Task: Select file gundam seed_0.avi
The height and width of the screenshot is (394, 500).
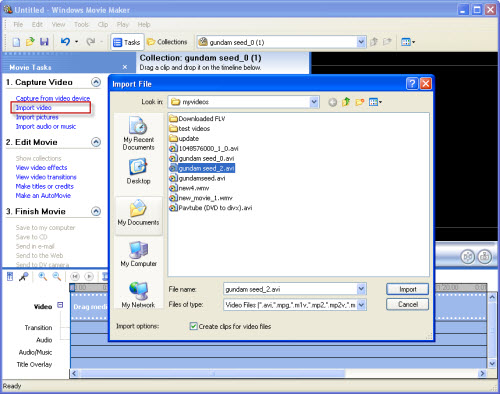Action: [202, 159]
